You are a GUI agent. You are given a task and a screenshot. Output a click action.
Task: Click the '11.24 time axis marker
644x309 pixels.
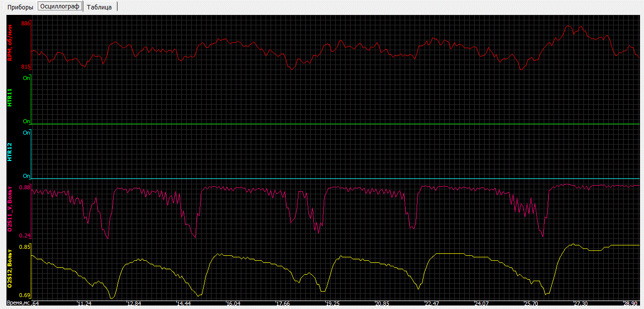[x=84, y=303]
